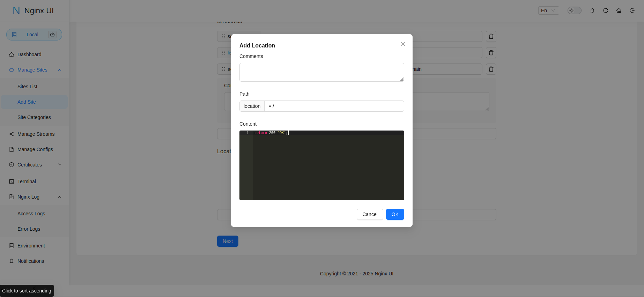Open Sites List in the sidebar
644x297 pixels.
(34, 87)
